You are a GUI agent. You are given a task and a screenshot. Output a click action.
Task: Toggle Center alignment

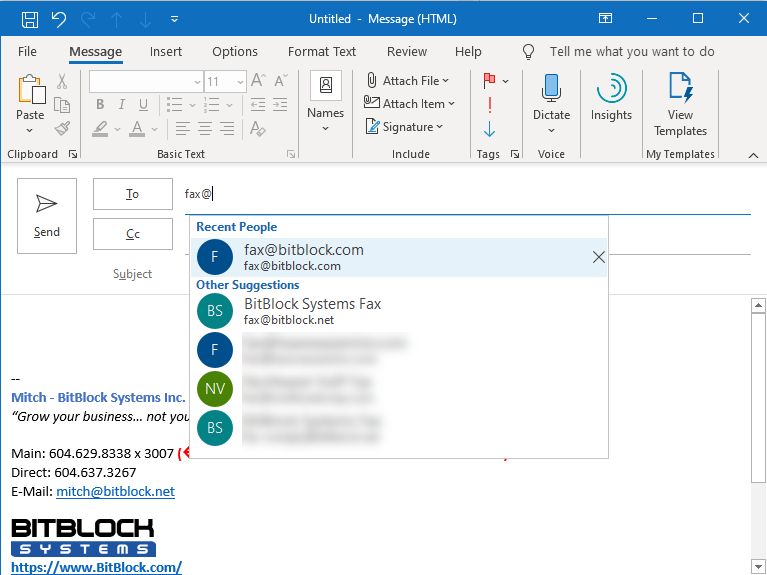pyautogui.click(x=205, y=129)
